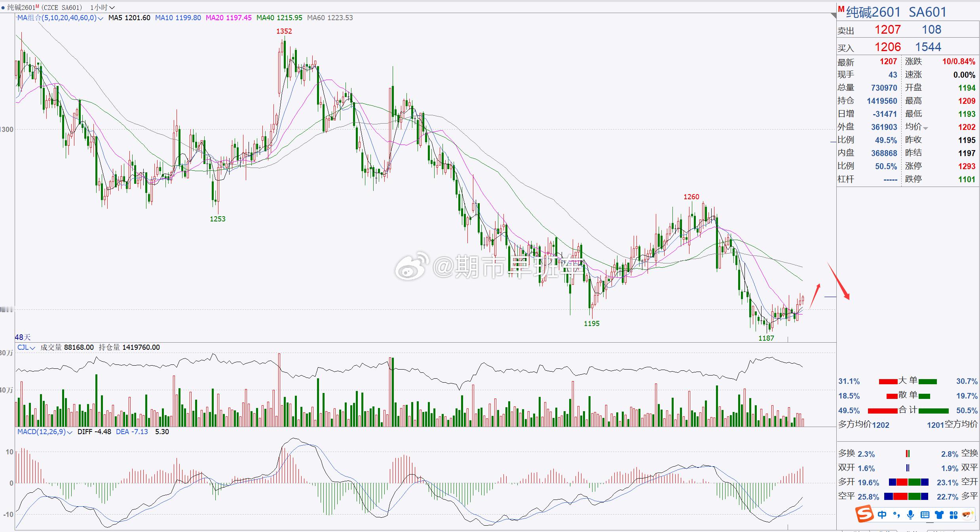Click the 买入 price 1206
Viewport: 980px width, 532px height.
tap(887, 47)
